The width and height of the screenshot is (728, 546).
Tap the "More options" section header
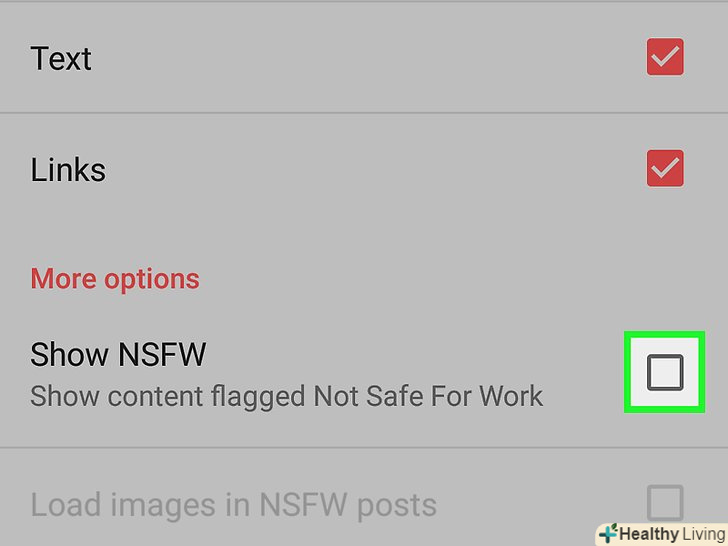(x=115, y=280)
